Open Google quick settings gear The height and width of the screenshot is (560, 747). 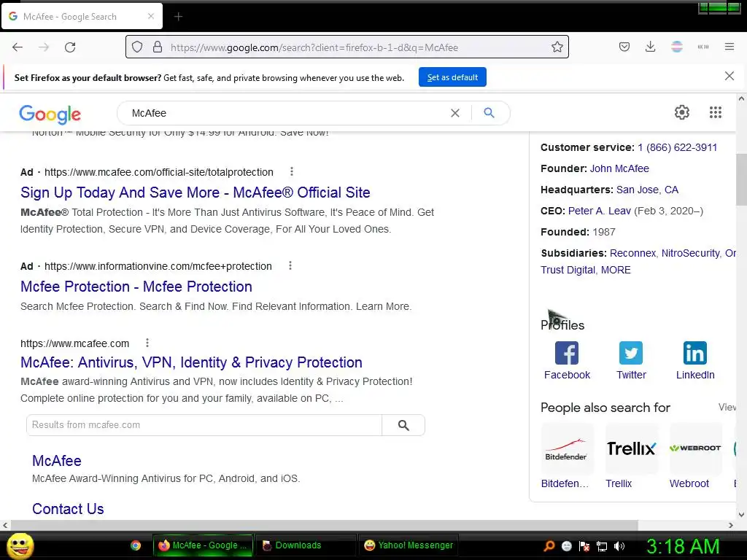tap(682, 112)
